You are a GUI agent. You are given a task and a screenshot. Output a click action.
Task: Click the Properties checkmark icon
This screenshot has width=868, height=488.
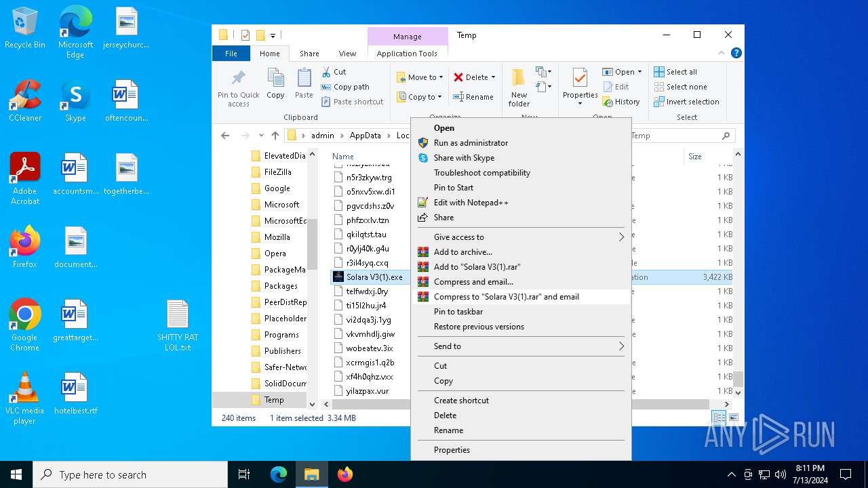tap(580, 78)
